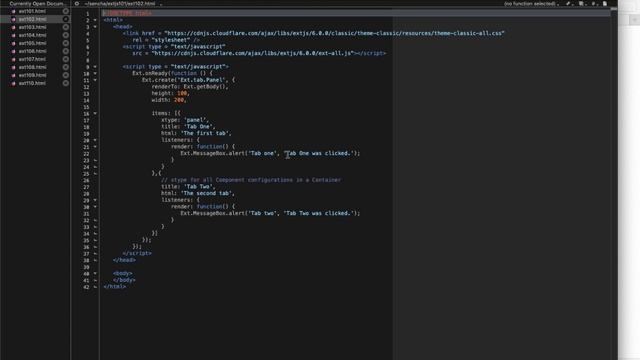Screen dimensions: 640x360
Task: Open the markers popup icon
Action: pos(581,3)
